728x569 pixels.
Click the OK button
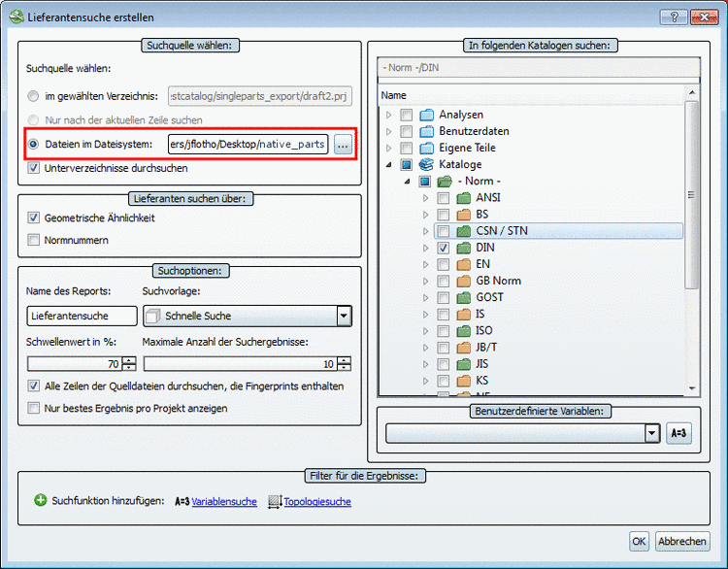(639, 542)
